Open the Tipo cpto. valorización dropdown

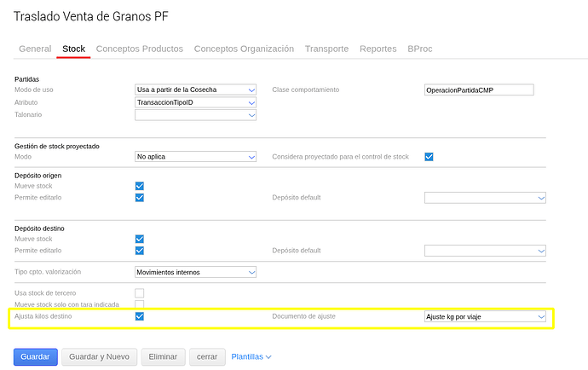(x=195, y=272)
